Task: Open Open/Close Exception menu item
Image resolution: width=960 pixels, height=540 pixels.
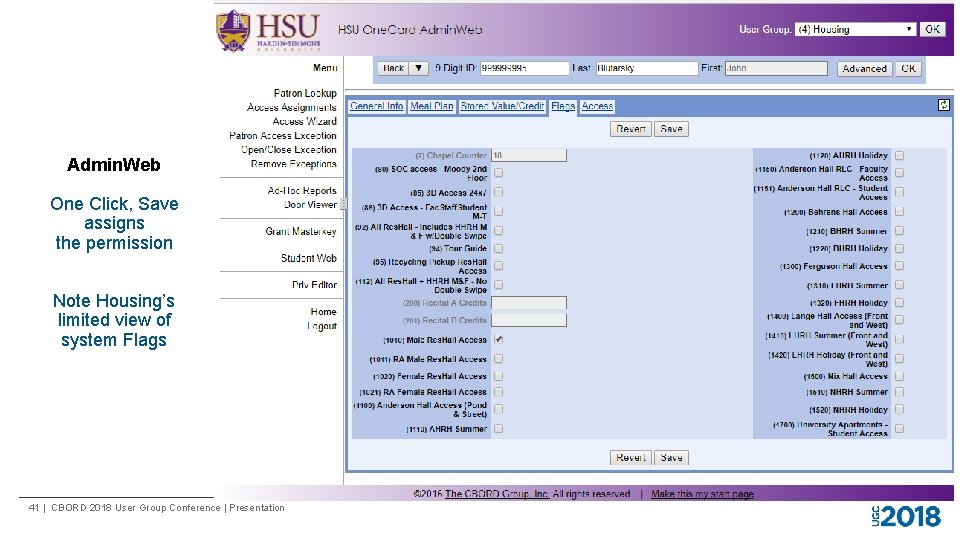Action: 288,149
